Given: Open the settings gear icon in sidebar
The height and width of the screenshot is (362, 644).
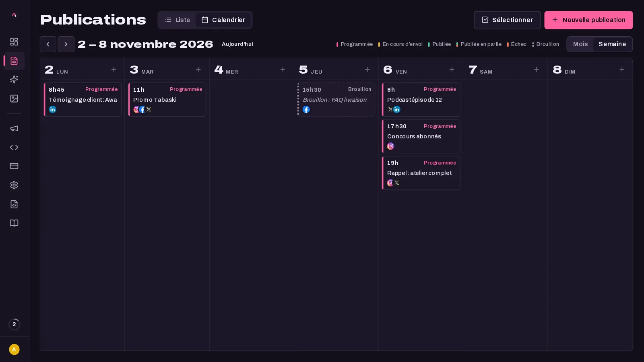Looking at the screenshot, I should 14,185.
